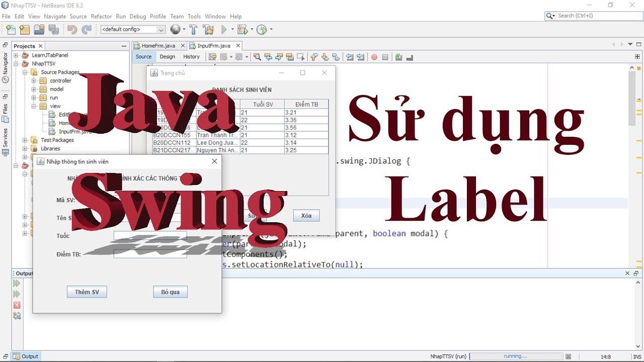The image size is (644, 362).
Task: Click the Output settings wrench icon
Action: [17, 316]
